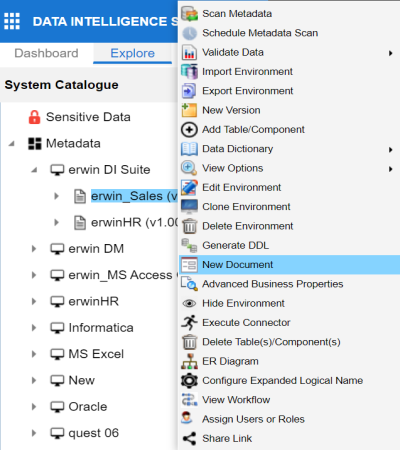Click the Share Link icon
400x450 pixels.
(189, 439)
